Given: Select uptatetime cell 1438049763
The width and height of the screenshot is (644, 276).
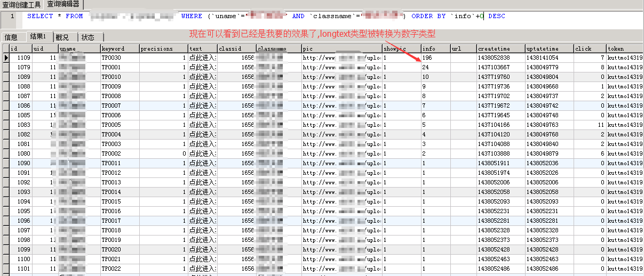Looking at the screenshot, I should pyautogui.click(x=549, y=125).
